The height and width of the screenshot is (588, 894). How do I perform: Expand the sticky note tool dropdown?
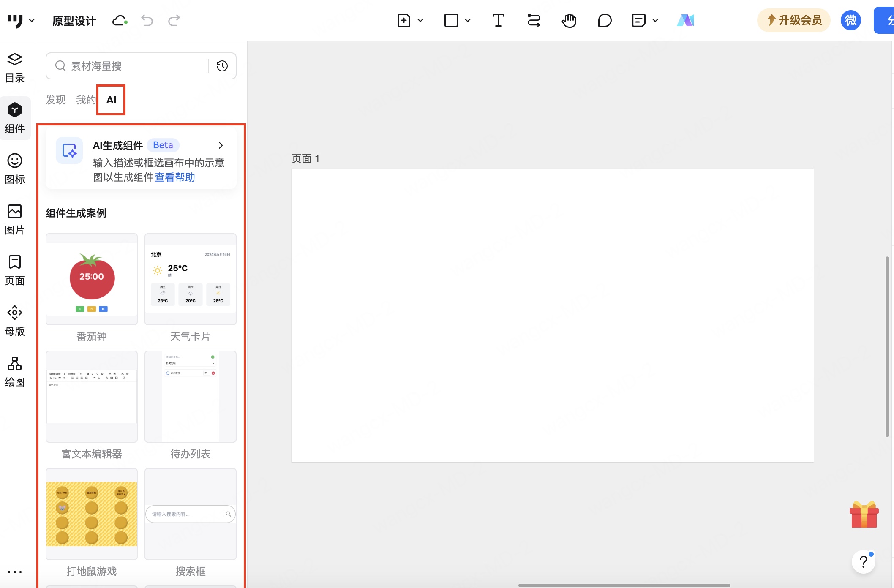655,20
